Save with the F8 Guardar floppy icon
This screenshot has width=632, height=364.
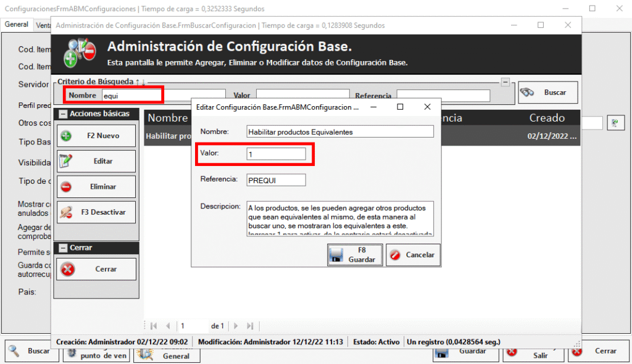(x=336, y=255)
